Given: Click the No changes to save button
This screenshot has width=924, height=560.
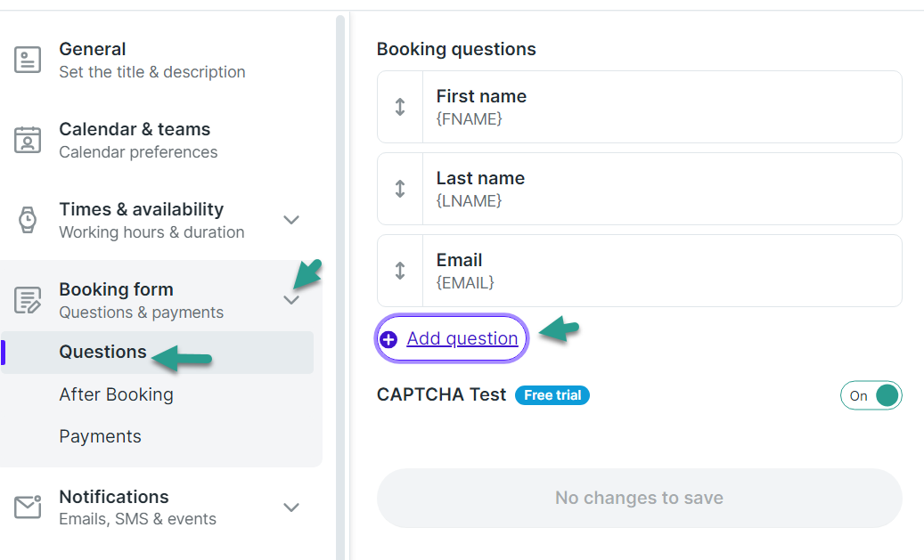Looking at the screenshot, I should coord(638,498).
